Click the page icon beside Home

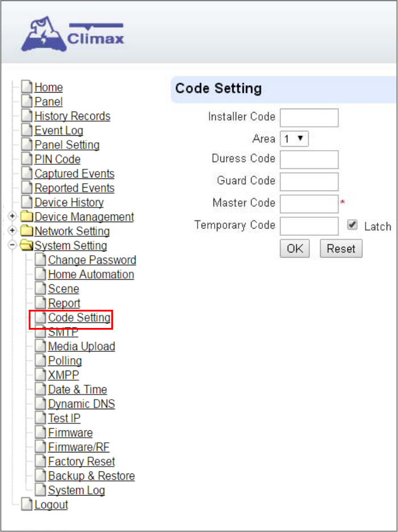[27, 87]
